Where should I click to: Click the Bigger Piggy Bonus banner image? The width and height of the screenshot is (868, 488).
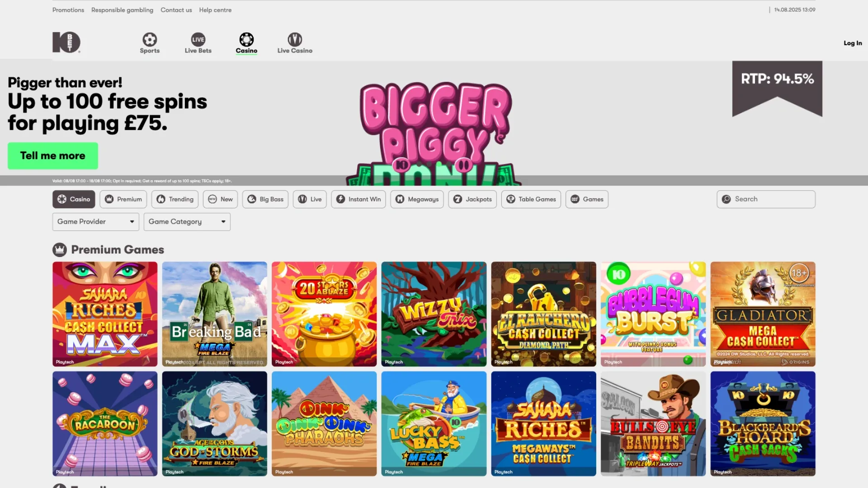434,133
